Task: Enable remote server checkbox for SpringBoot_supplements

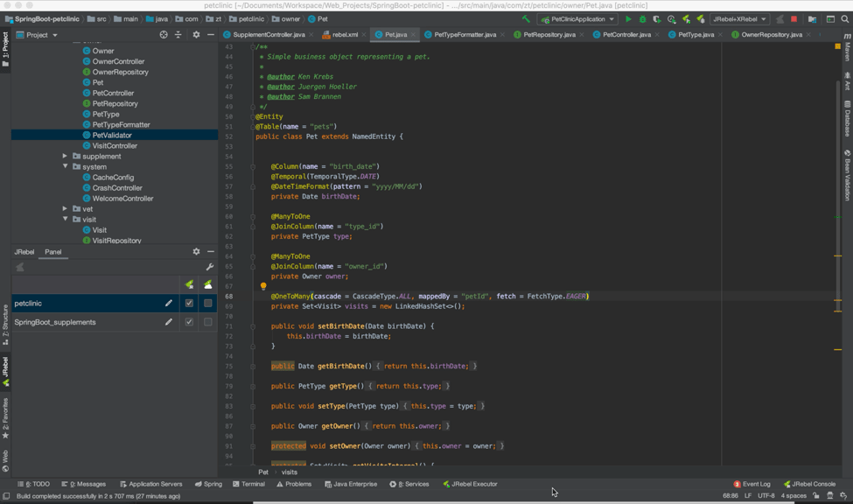Action: (x=208, y=322)
